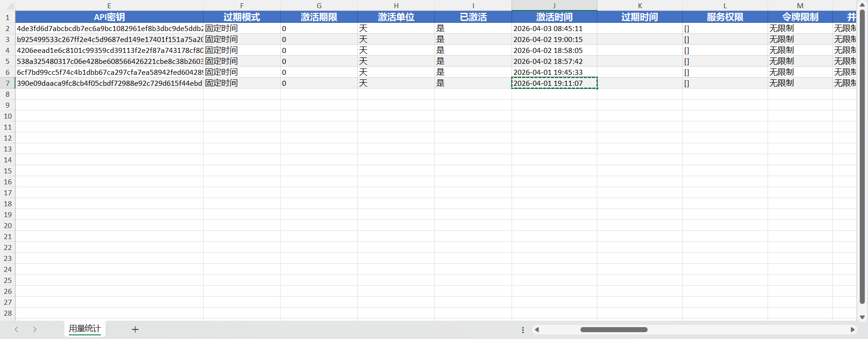This screenshot has height=339, width=868.
Task: Select row 7 header
Action: tap(8, 83)
